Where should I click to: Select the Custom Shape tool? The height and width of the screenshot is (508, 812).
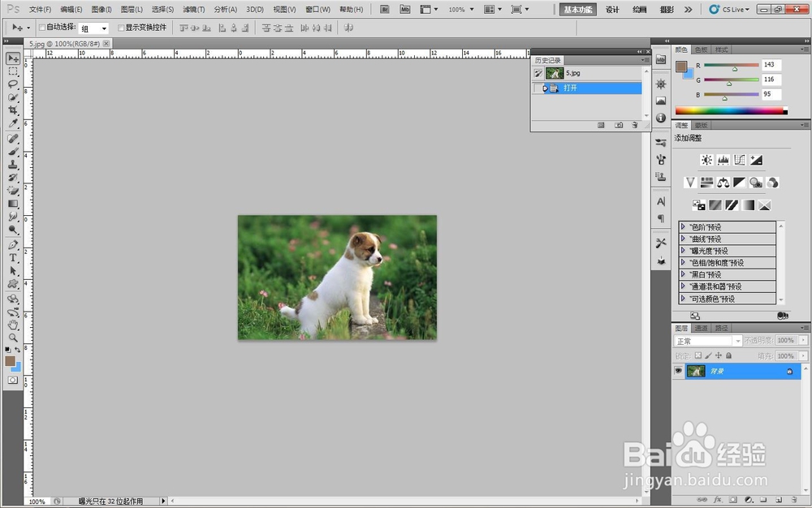click(13, 283)
